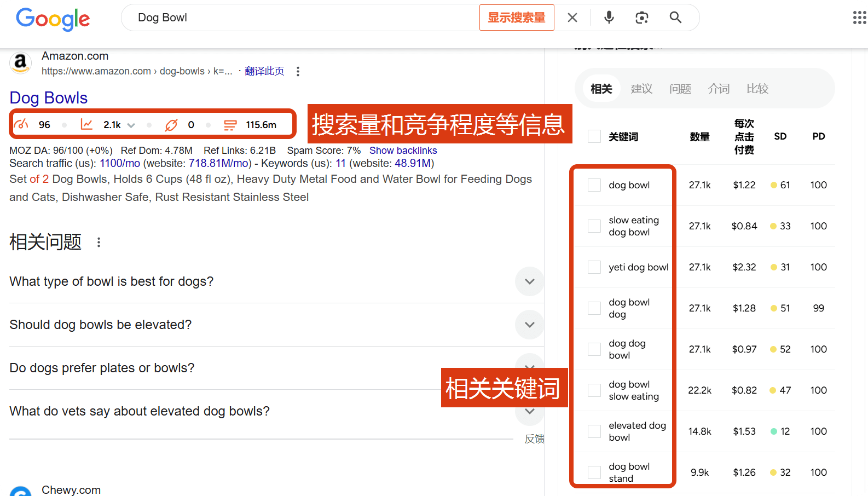Click the 翻译此页 link
The image size is (868, 496).
tap(264, 71)
